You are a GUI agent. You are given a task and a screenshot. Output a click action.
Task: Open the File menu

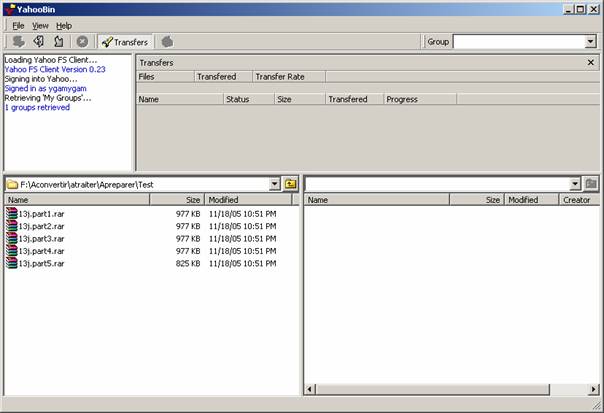click(x=18, y=26)
